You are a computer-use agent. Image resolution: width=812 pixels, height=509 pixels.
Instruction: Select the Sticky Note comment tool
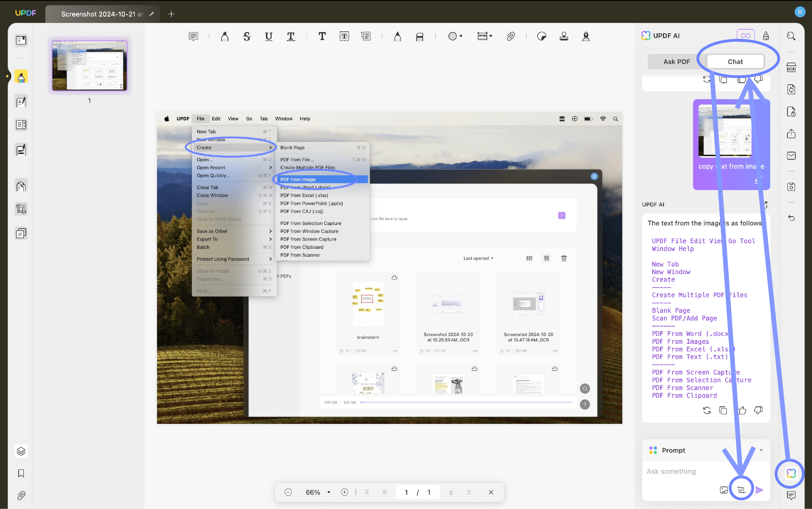(x=193, y=36)
